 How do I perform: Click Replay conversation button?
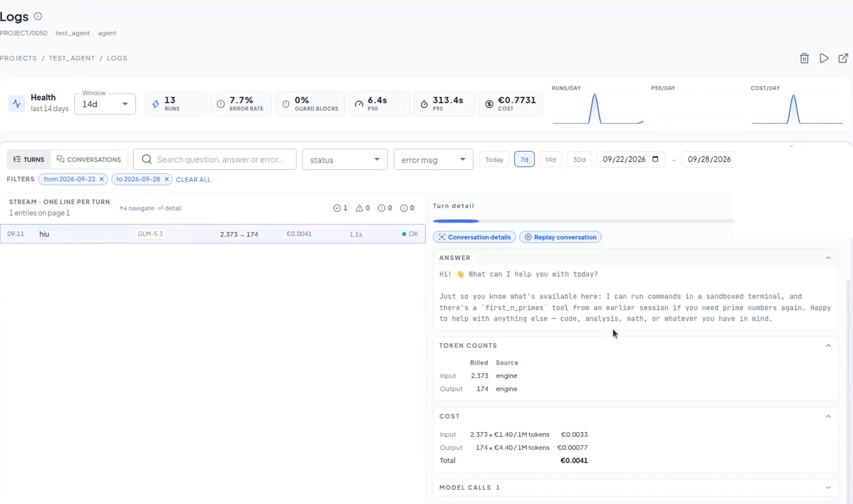560,237
